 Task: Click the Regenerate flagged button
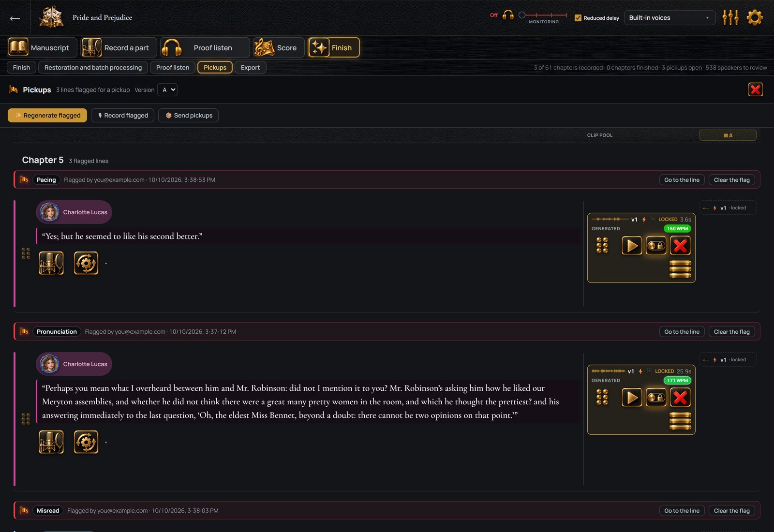tap(47, 116)
